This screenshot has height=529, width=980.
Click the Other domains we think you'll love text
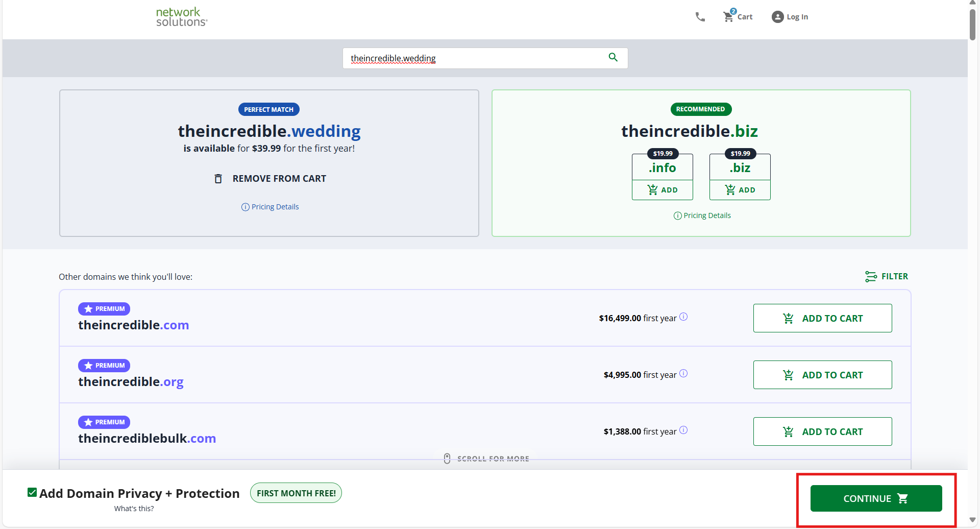coord(126,277)
